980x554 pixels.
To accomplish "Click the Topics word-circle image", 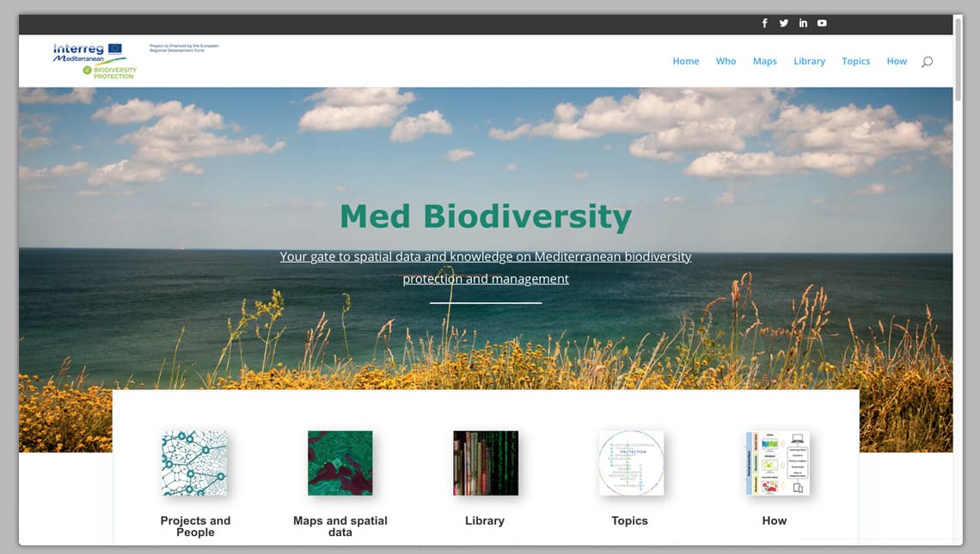I will point(631,463).
